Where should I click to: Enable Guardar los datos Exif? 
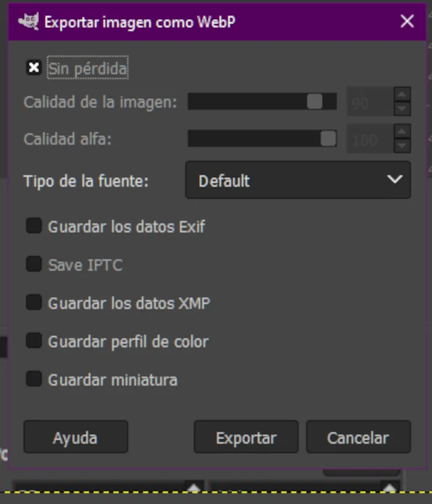pos(34,227)
